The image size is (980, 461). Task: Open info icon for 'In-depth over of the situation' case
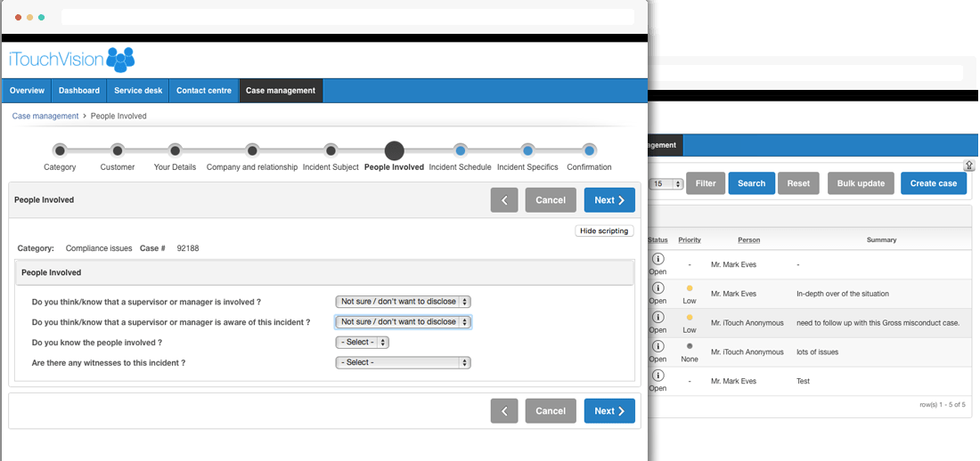click(658, 288)
